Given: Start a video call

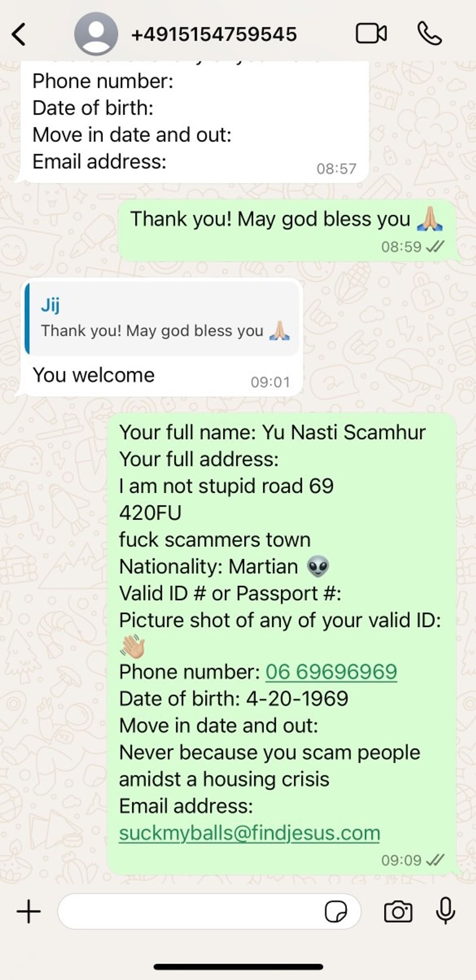Looking at the screenshot, I should (371, 34).
